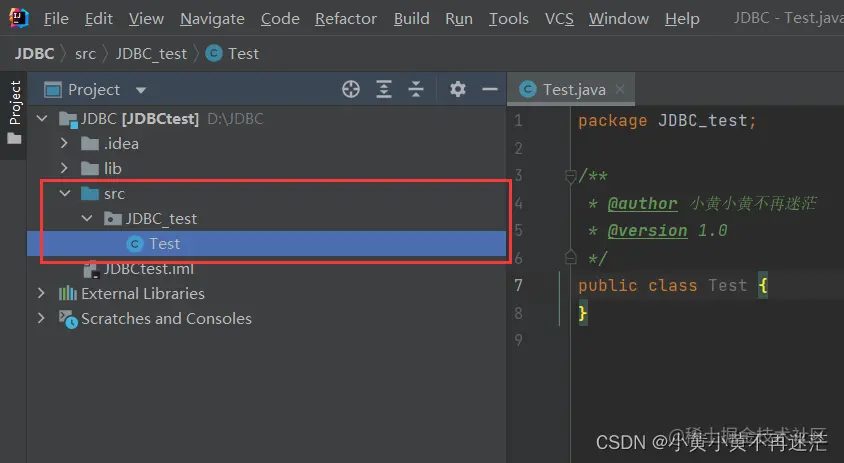The width and height of the screenshot is (844, 463).
Task: Click the External Libraries icon
Action: coord(68,293)
